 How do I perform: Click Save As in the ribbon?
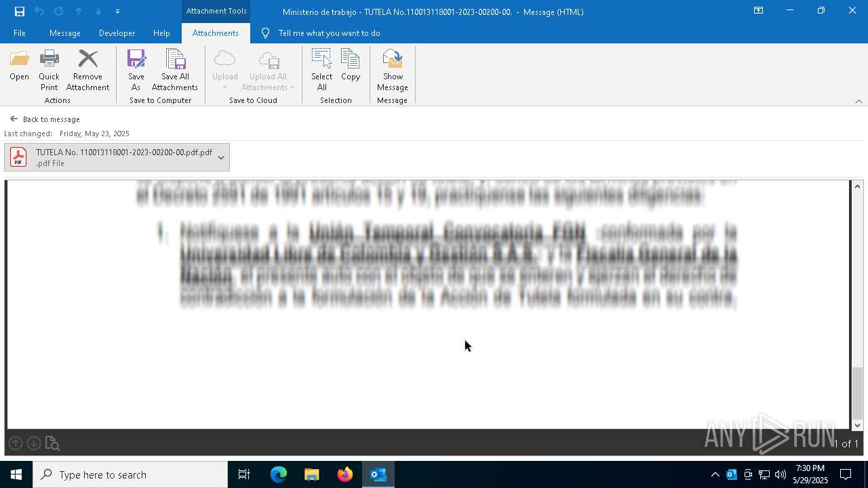point(136,70)
